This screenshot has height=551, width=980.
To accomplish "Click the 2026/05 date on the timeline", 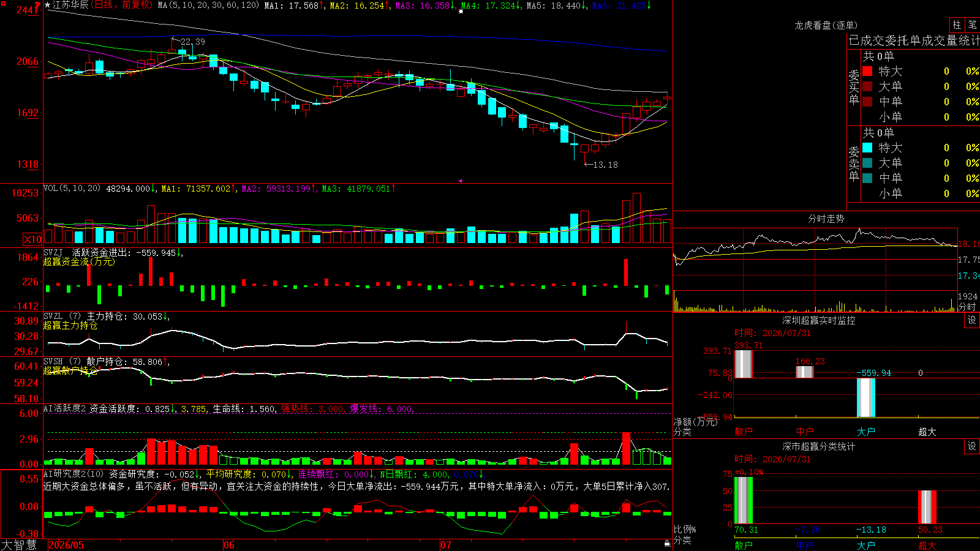I will pyautogui.click(x=66, y=545).
